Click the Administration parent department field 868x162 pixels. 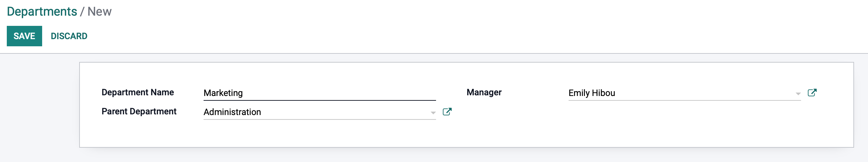tap(319, 112)
